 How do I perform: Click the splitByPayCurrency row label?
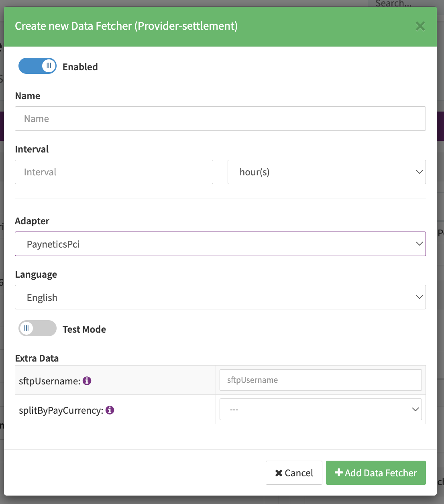(61, 411)
